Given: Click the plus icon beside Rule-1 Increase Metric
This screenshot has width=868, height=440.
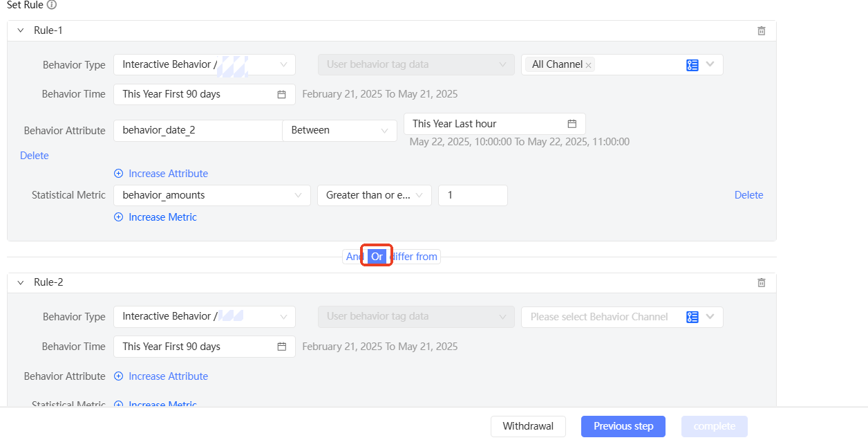Looking at the screenshot, I should (x=118, y=217).
